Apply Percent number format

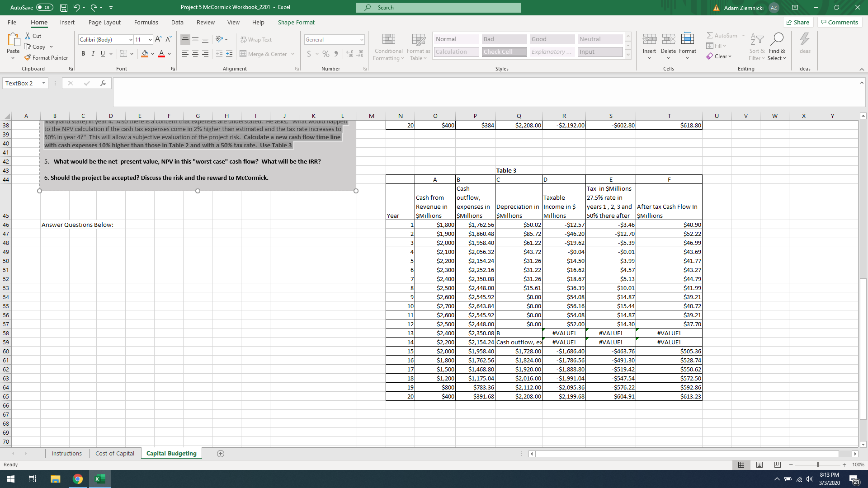(326, 54)
